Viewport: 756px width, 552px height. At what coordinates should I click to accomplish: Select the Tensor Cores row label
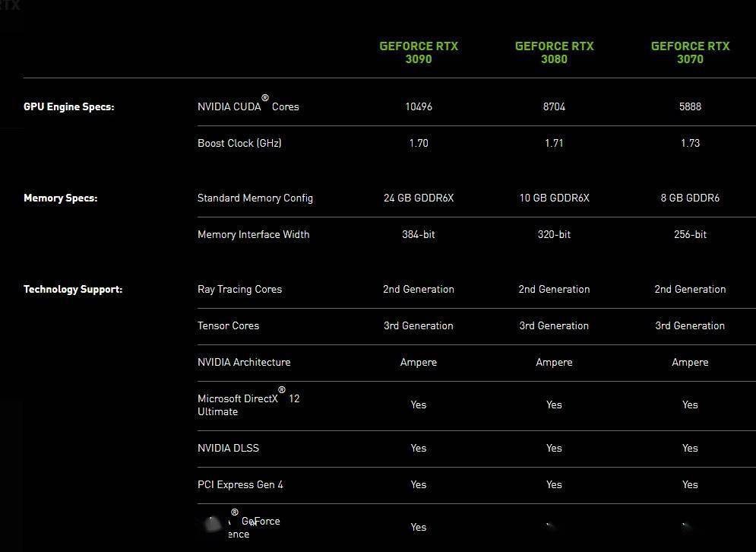pyautogui.click(x=228, y=325)
